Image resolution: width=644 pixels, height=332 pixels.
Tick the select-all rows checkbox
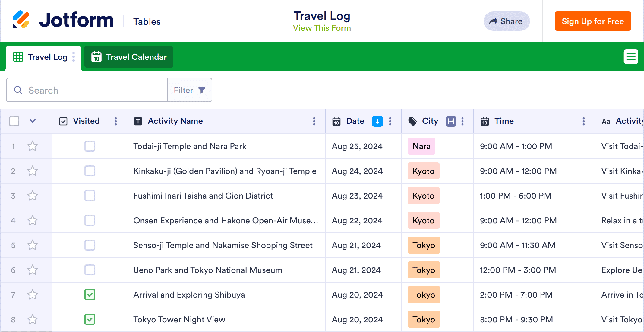[x=14, y=121]
